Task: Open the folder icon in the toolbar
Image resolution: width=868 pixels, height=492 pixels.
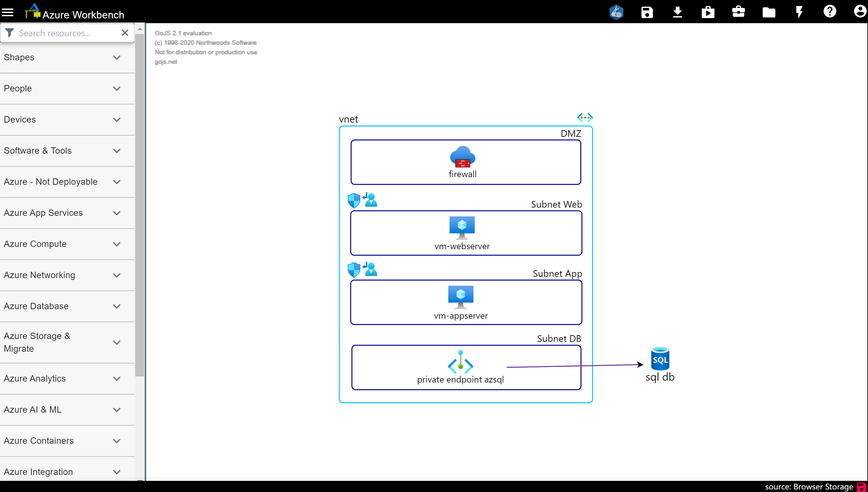Action: click(769, 12)
